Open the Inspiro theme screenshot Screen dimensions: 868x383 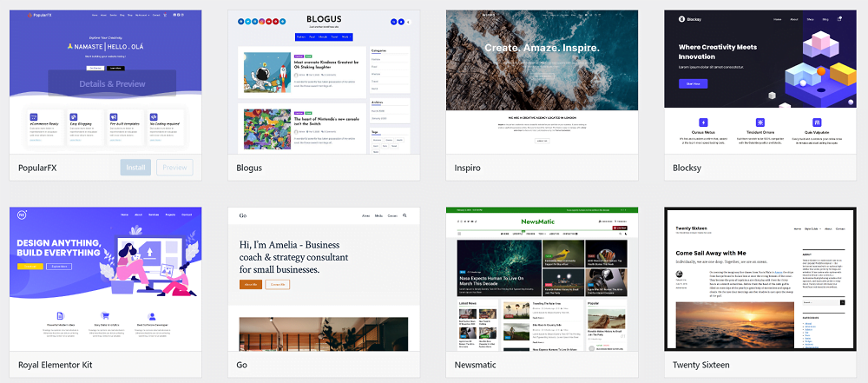542,82
